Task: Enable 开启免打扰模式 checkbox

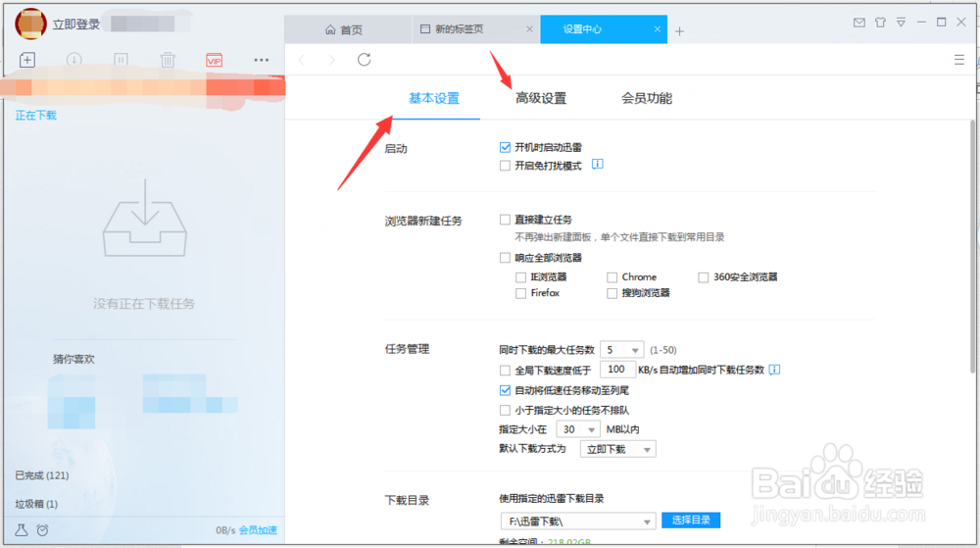Action: pyautogui.click(x=505, y=166)
